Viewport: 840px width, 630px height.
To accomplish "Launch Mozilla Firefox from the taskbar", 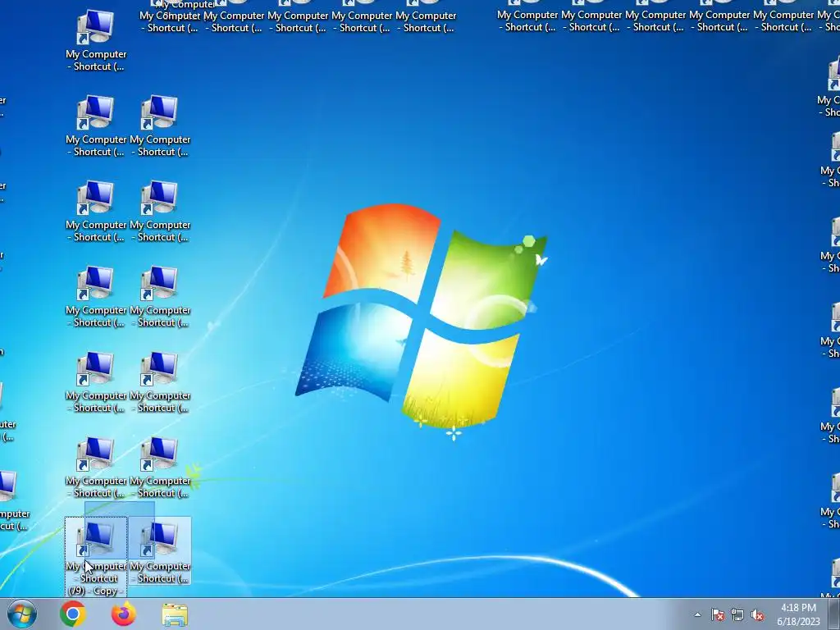I will tap(124, 614).
